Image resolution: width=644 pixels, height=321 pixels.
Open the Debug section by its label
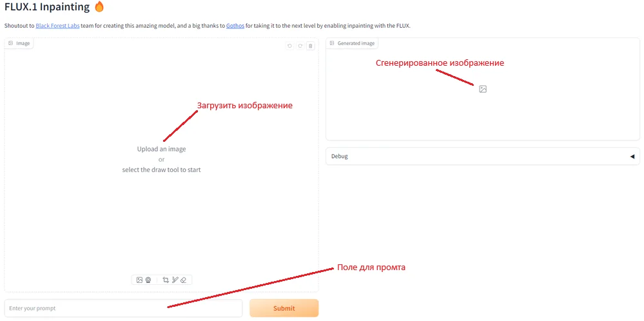coord(340,156)
